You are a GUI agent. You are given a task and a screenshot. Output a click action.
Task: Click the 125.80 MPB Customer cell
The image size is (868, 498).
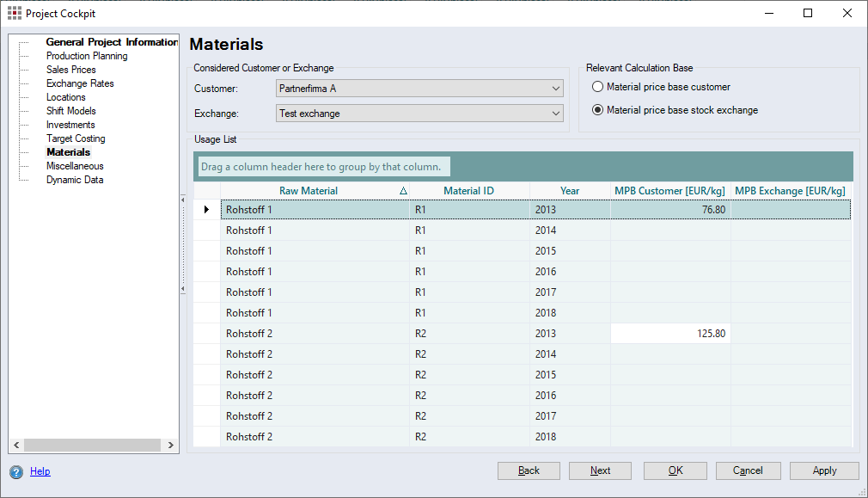(x=670, y=334)
